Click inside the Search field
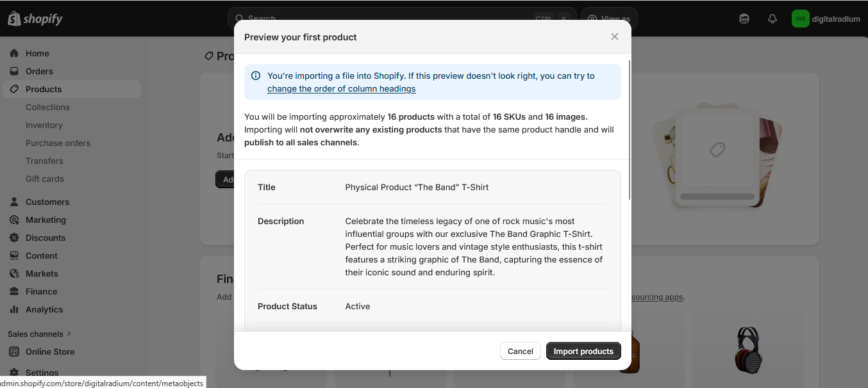Screen dimensions: 868x388 (385, 19)
